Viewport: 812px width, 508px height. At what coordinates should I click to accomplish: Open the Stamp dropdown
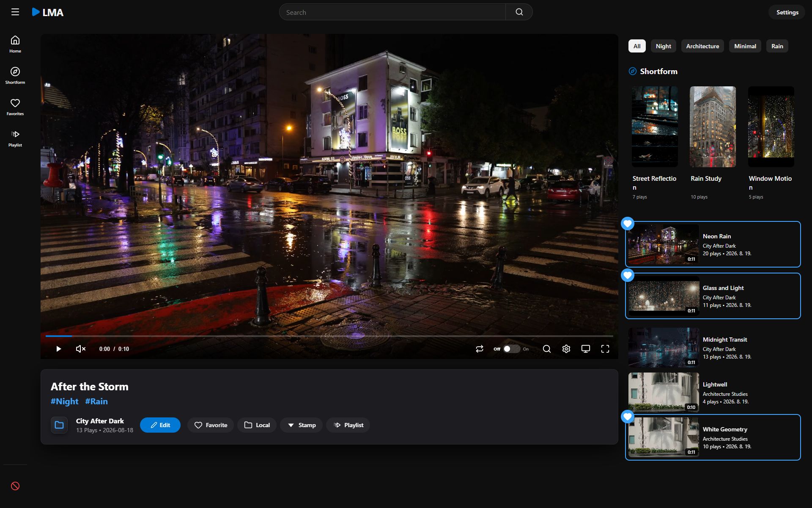tap(302, 425)
